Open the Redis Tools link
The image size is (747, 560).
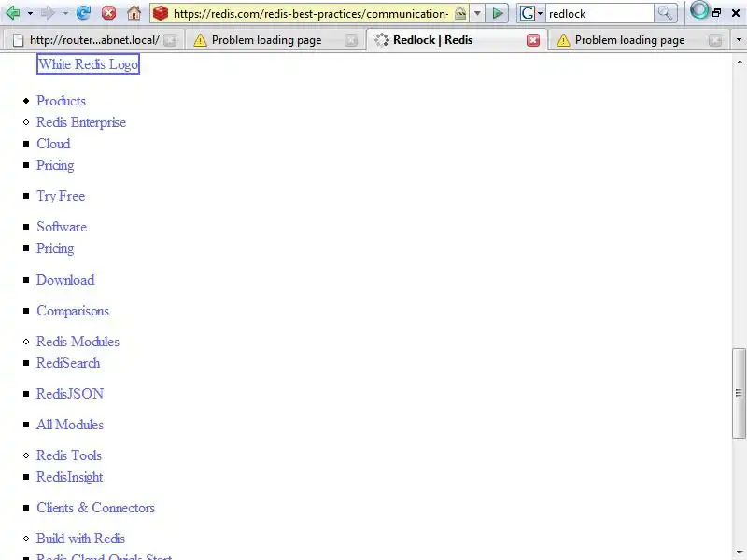(x=69, y=455)
